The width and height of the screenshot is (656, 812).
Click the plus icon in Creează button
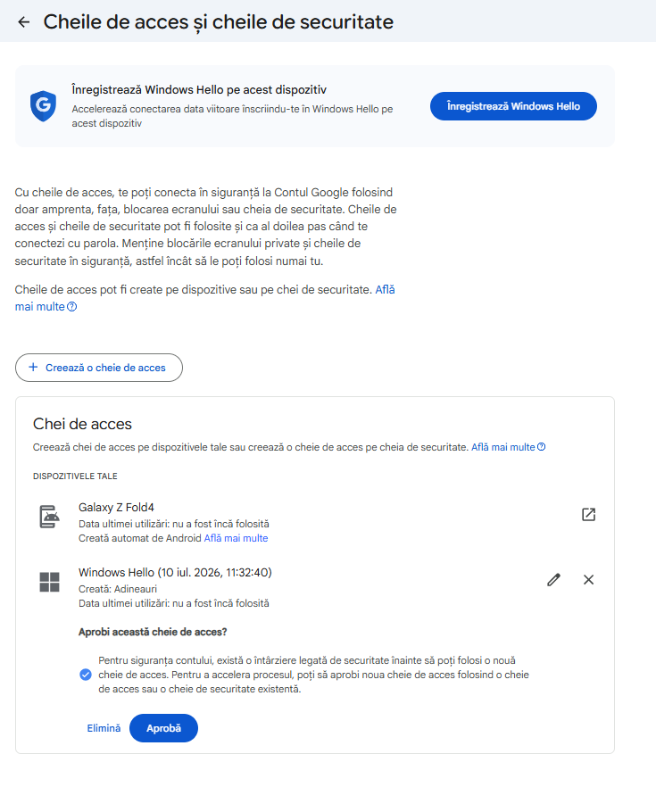point(33,367)
